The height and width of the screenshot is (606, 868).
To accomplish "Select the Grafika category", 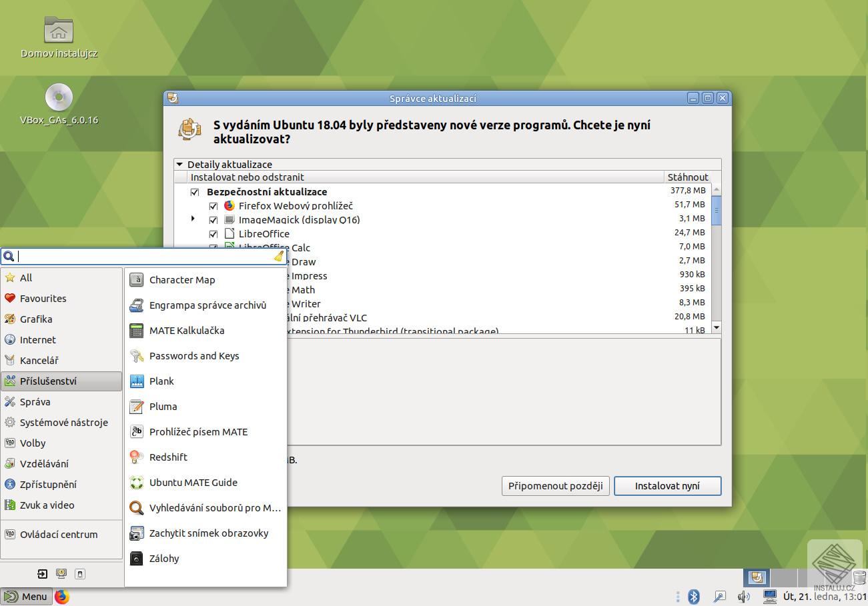I will (x=61, y=319).
